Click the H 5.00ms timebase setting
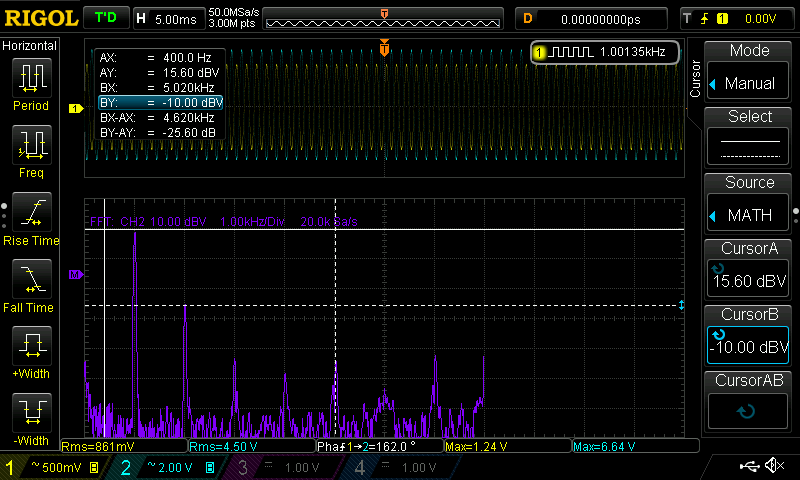The width and height of the screenshot is (800, 480). coord(168,19)
